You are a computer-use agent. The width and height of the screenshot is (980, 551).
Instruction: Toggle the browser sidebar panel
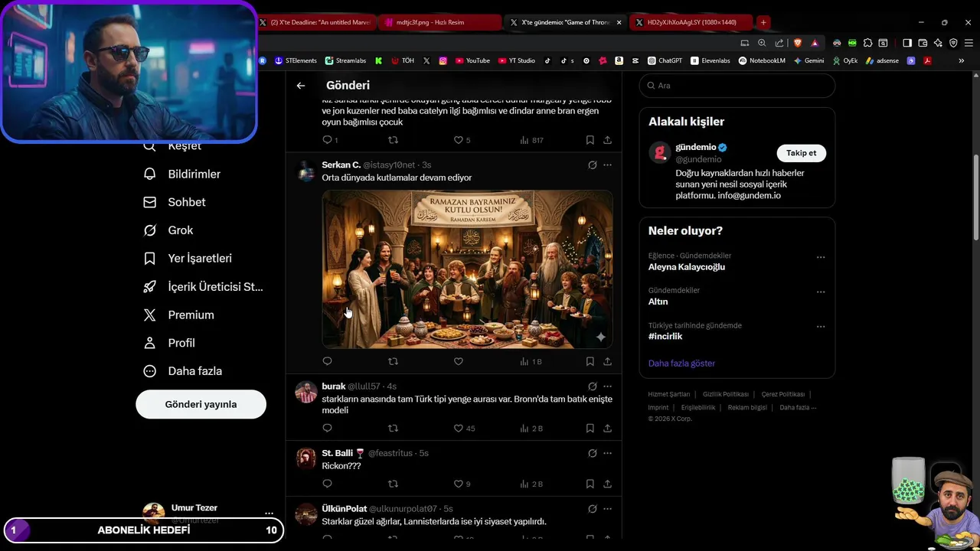click(x=907, y=43)
